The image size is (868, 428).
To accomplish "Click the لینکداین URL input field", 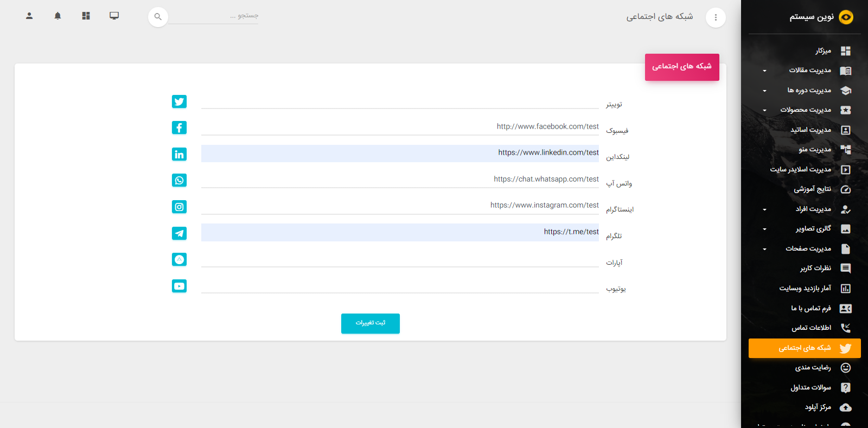I will pyautogui.click(x=400, y=154).
